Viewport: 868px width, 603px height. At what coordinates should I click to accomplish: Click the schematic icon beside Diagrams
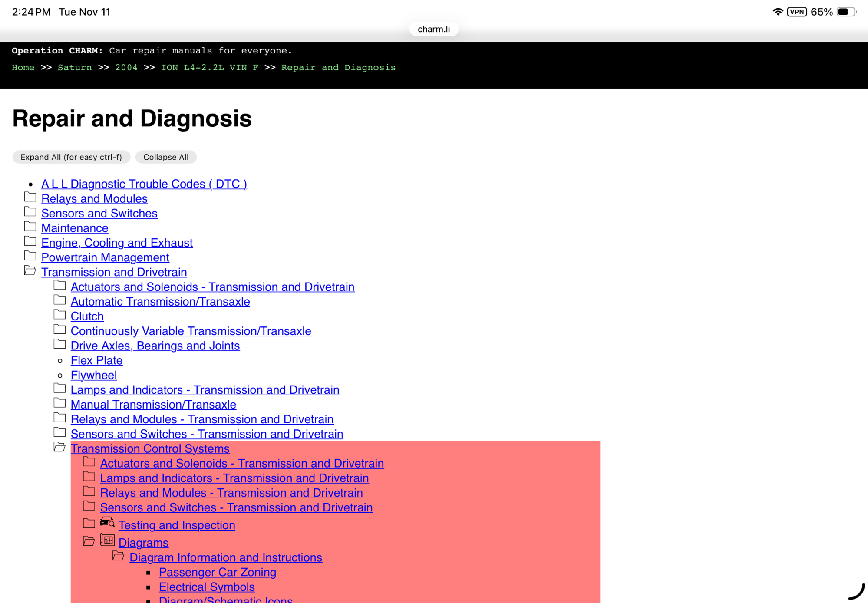107,540
